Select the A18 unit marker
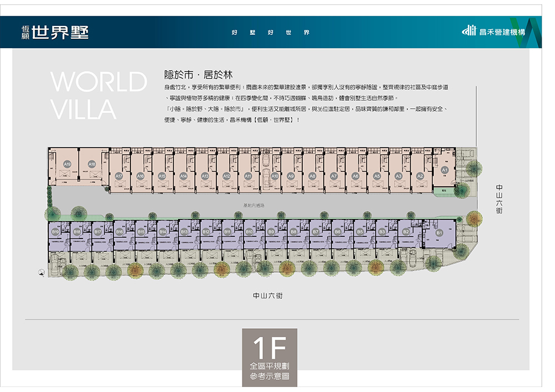555x392 pixels. 92,164
